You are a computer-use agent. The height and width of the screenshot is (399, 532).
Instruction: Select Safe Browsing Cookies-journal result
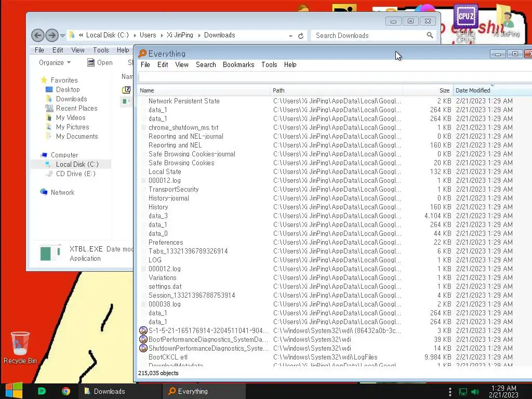tap(335, 154)
